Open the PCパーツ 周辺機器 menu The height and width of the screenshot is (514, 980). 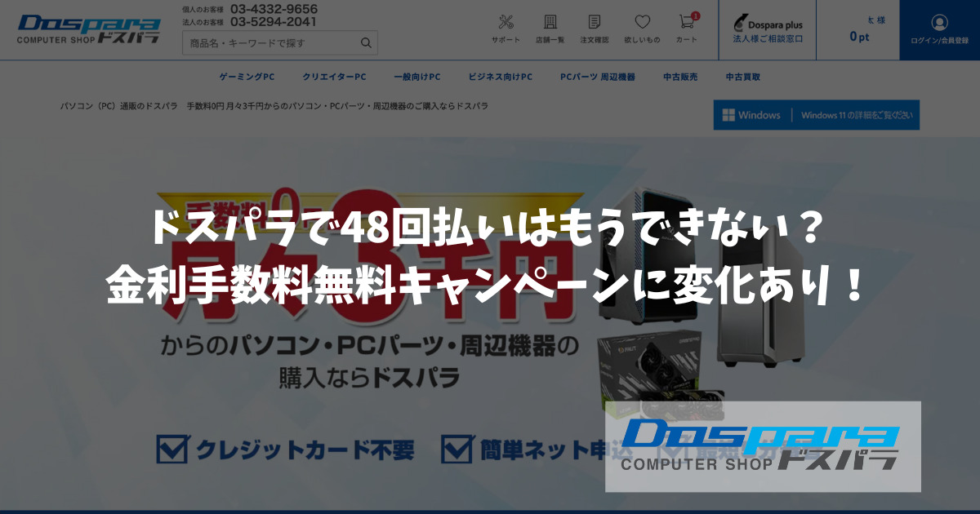click(x=597, y=77)
